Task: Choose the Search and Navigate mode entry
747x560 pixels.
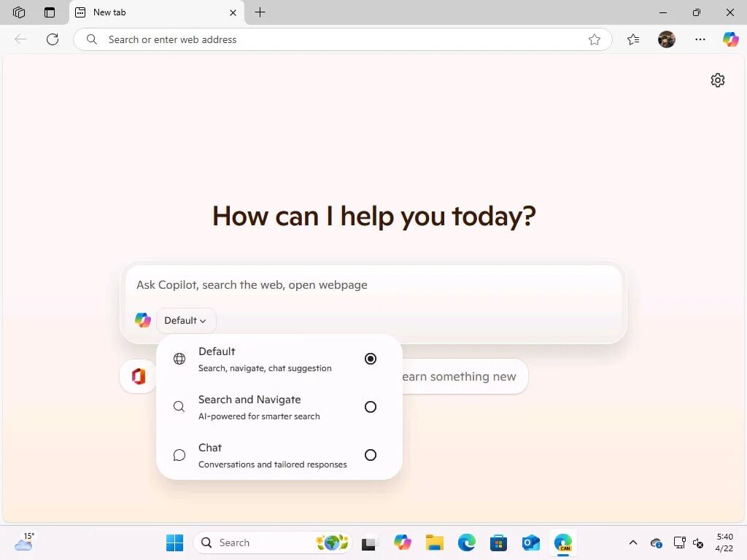Action: 279,407
